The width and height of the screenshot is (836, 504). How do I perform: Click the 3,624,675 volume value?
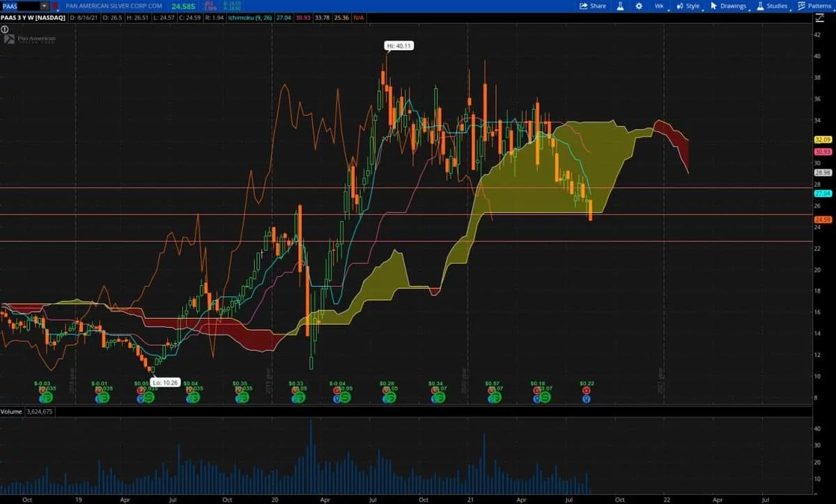click(39, 411)
